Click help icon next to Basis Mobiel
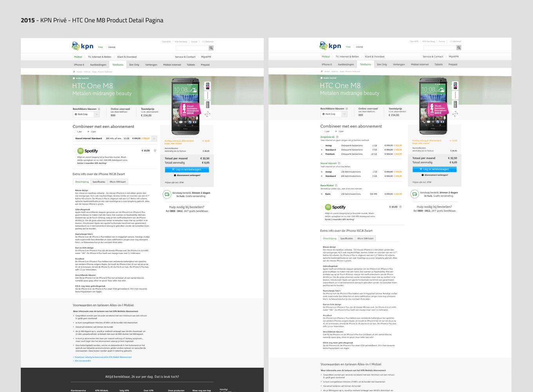The height and width of the screenshot is (392, 533). [336, 185]
